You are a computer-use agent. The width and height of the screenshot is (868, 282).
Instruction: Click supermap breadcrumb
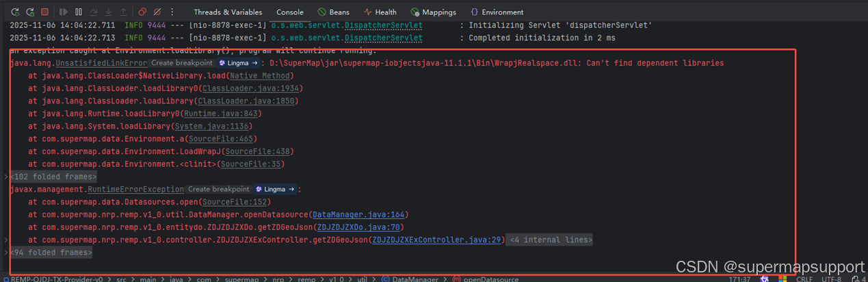tap(242, 279)
